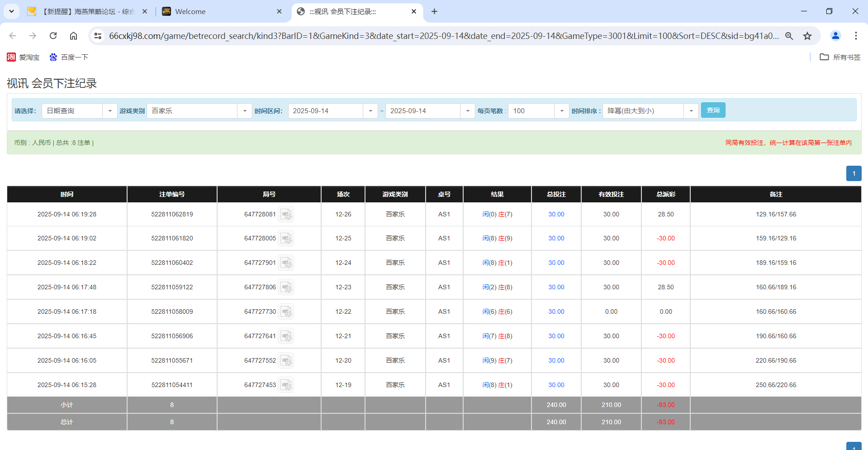Open replay video for round 647727453
Viewport: 868px width, 450px height.
point(286,385)
